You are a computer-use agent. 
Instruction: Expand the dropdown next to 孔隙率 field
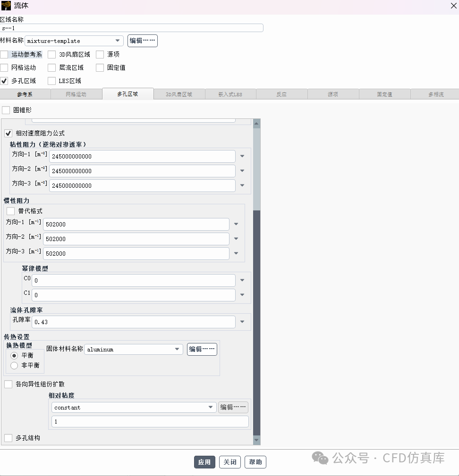pyautogui.click(x=242, y=321)
